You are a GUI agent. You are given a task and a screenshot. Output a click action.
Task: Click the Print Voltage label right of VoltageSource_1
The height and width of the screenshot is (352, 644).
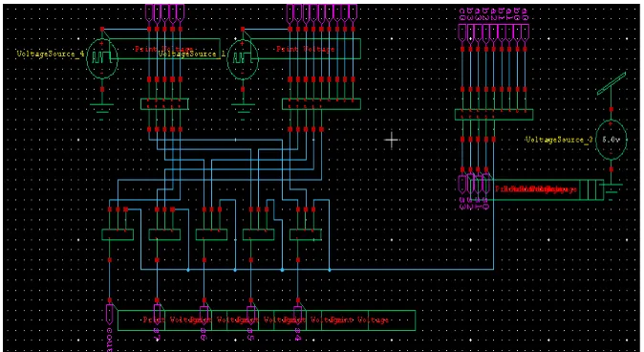click(x=306, y=49)
